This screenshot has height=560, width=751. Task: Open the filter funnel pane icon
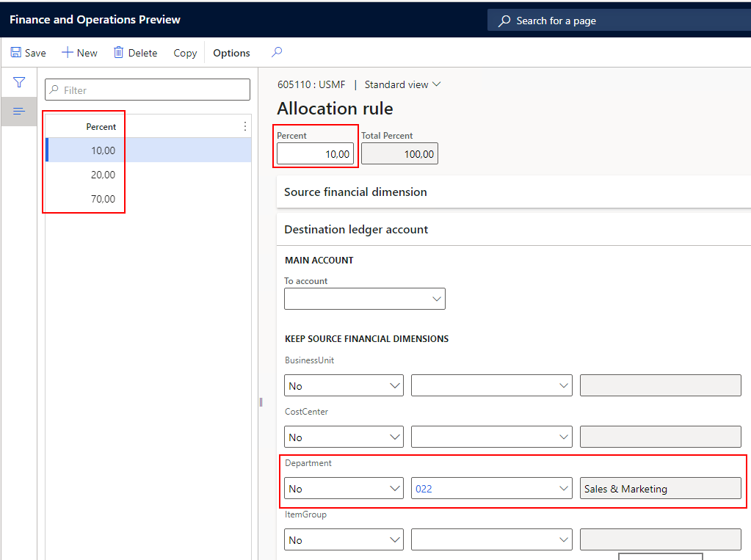[19, 82]
